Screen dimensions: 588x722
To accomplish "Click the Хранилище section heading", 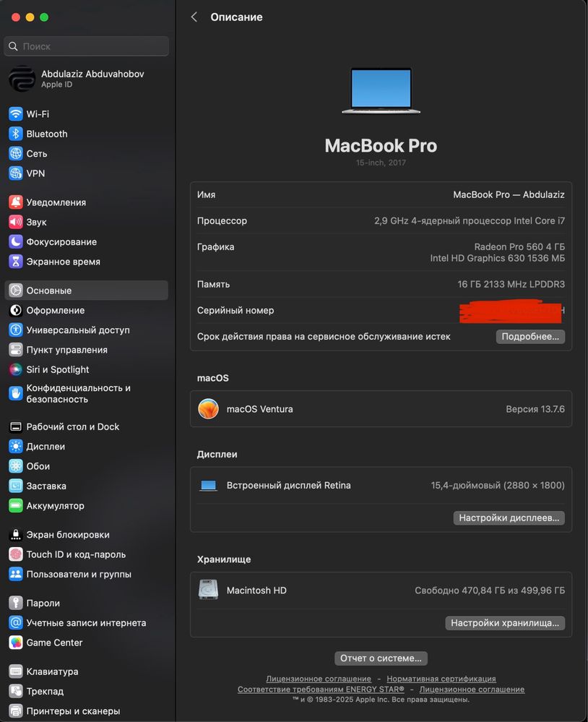I will (x=224, y=559).
